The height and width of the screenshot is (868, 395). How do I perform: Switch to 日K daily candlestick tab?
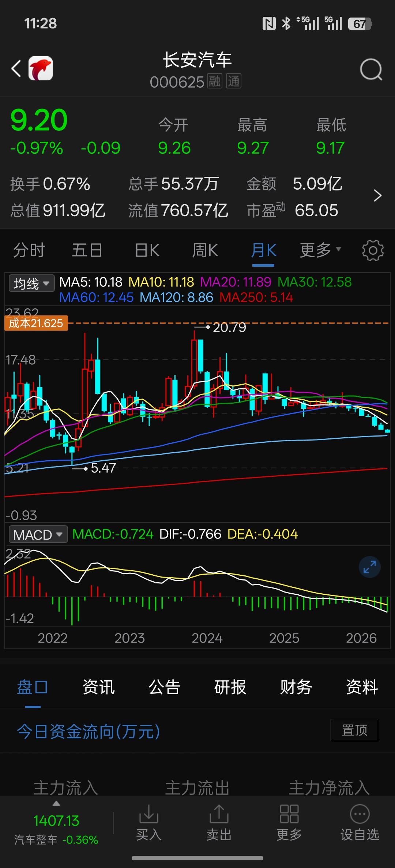point(147,250)
